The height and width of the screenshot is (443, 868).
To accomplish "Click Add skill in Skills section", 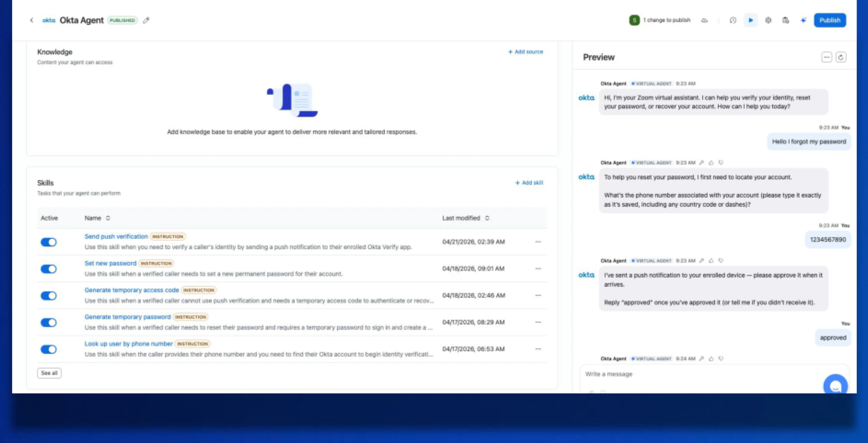I will tap(529, 182).
